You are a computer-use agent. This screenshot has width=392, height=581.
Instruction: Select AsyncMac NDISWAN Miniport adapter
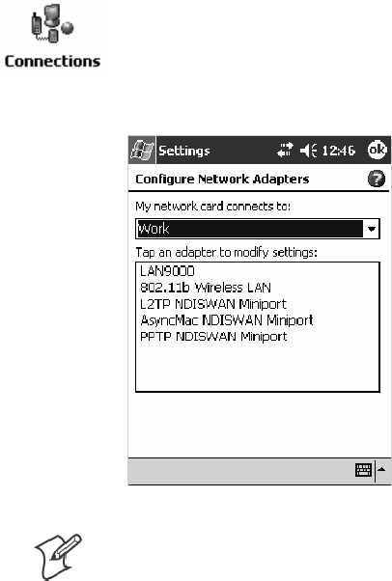click(227, 320)
